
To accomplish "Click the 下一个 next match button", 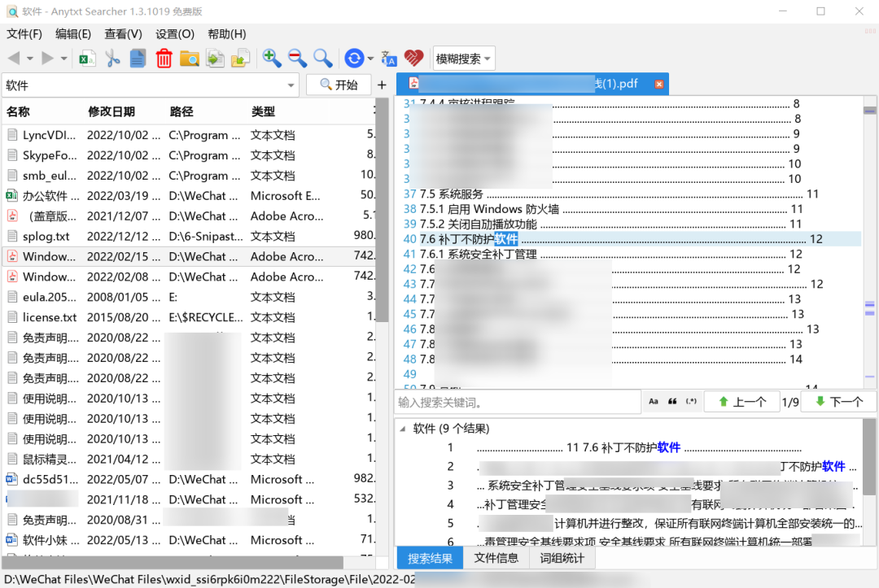I will [839, 402].
